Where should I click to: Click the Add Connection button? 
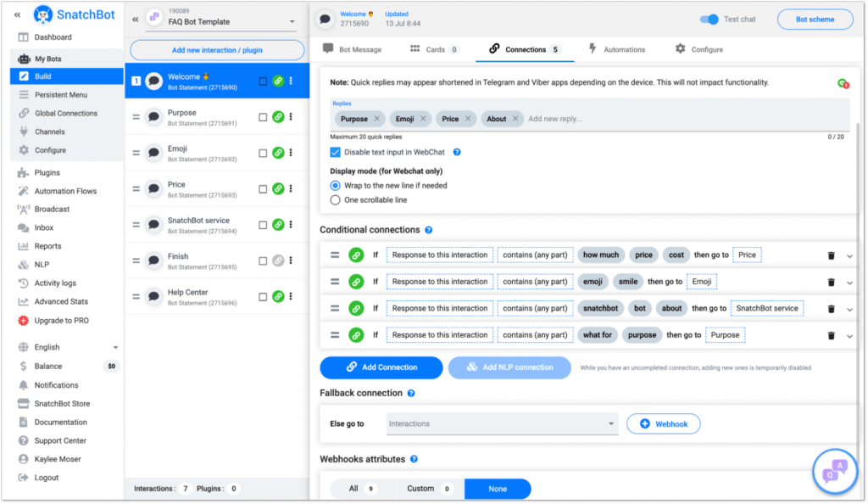[381, 367]
